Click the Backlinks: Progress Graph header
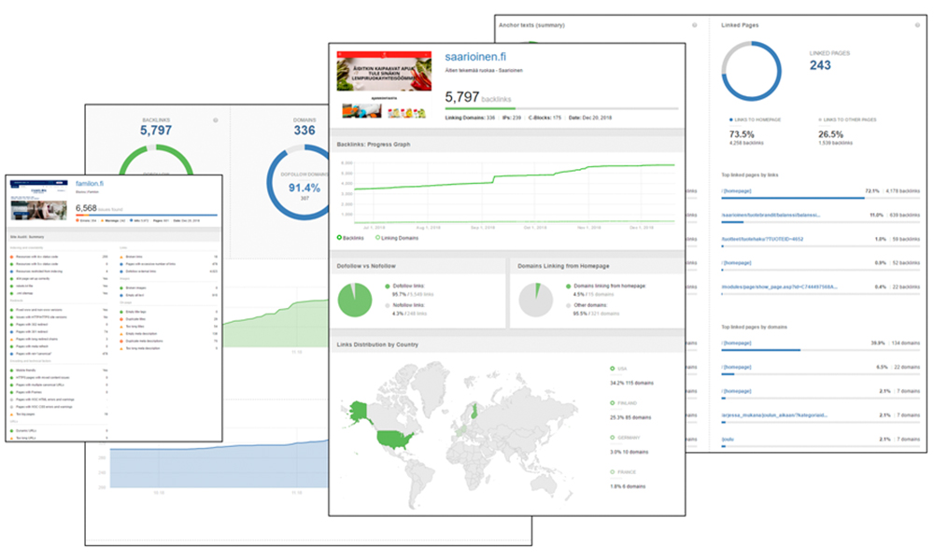 pyautogui.click(x=374, y=144)
